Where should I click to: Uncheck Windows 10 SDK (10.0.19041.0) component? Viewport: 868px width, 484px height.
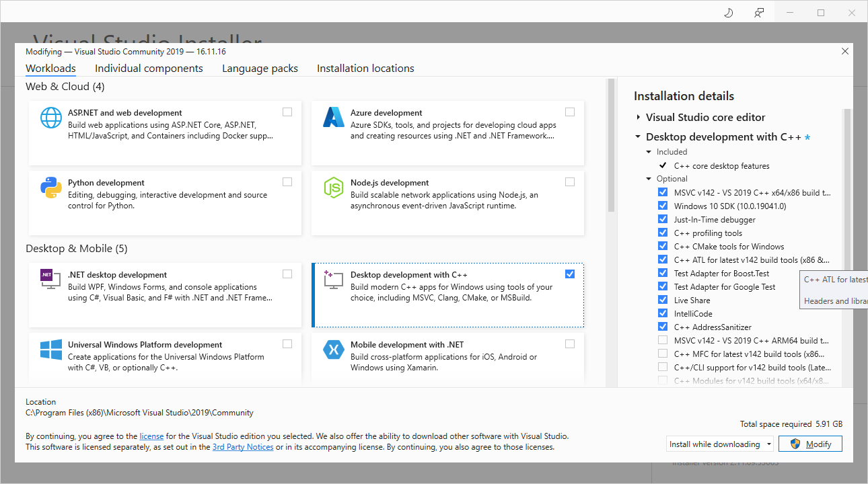(x=663, y=206)
